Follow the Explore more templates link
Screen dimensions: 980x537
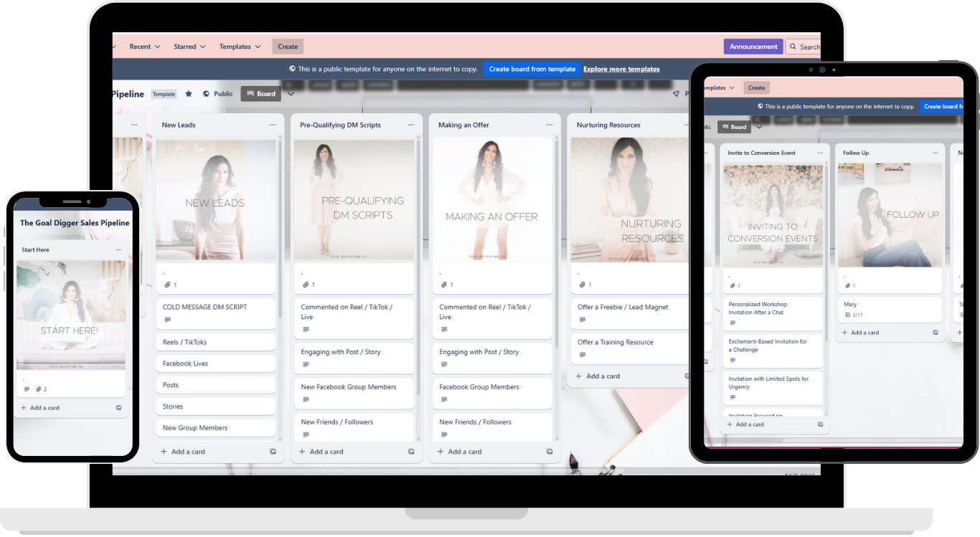point(621,69)
